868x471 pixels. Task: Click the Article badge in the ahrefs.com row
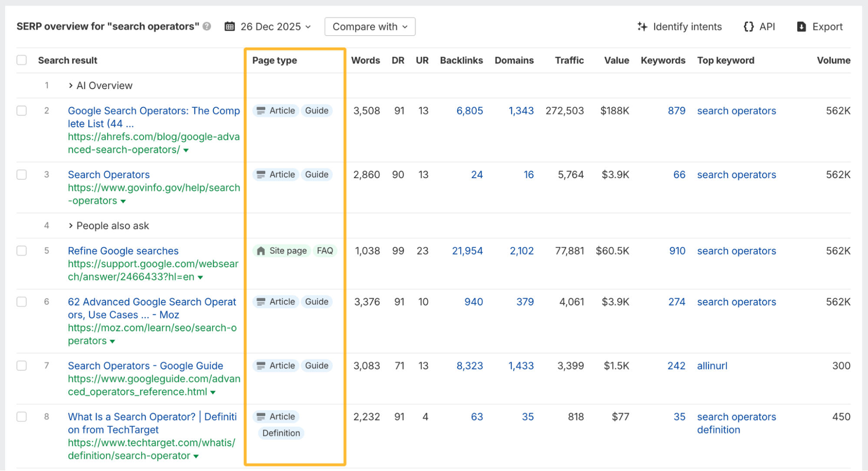(276, 111)
